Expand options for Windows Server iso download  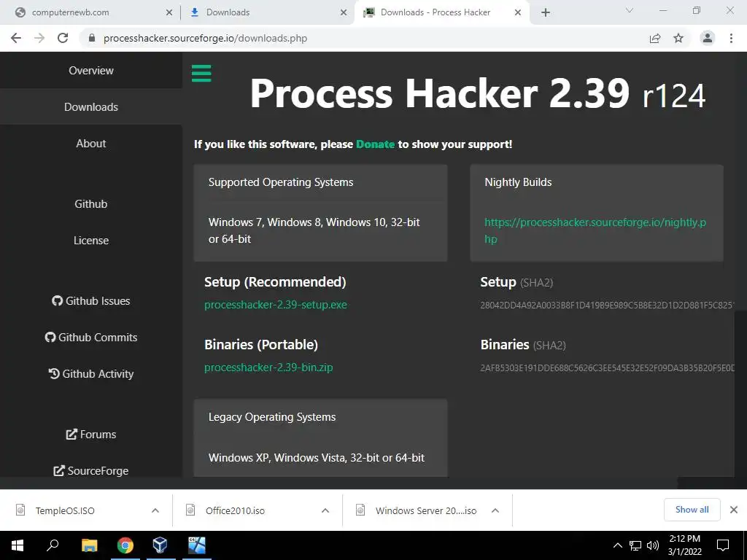495,510
